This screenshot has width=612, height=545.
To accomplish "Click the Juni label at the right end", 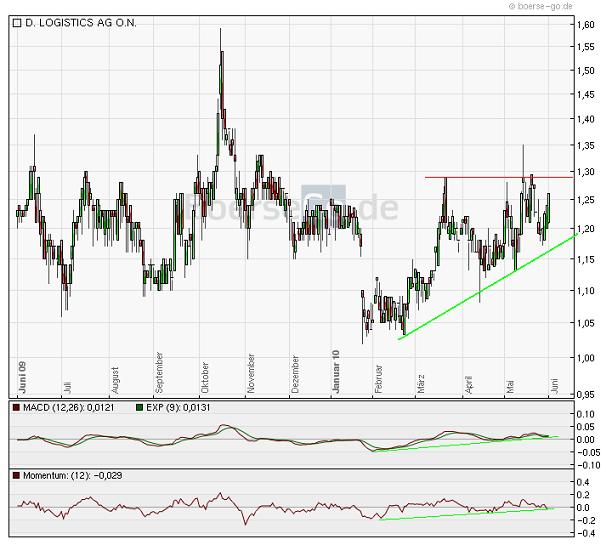I will coord(554,386).
